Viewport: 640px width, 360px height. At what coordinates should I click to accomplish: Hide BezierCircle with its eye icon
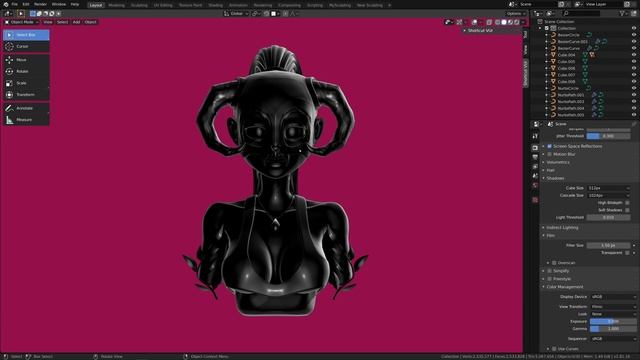pyautogui.click(x=634, y=35)
